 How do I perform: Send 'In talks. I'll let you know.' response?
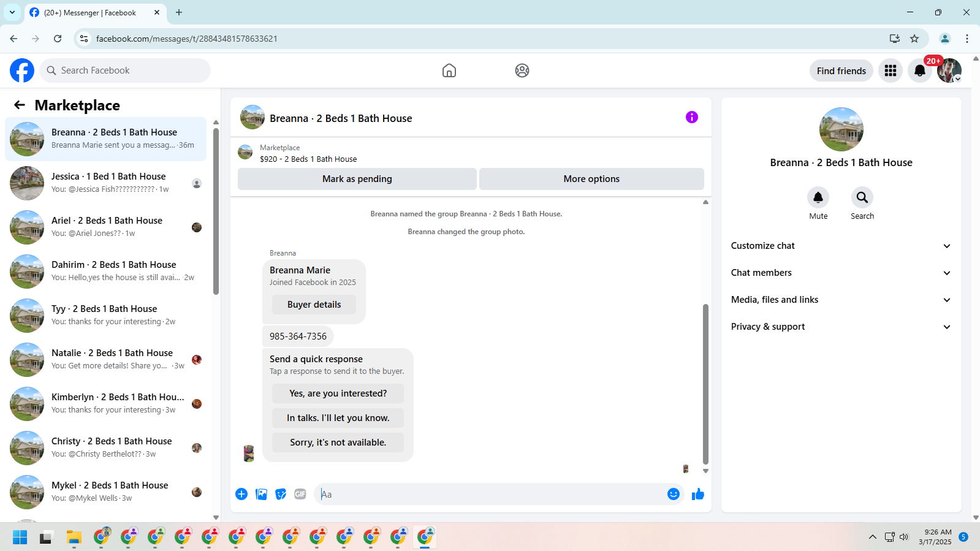tap(338, 418)
